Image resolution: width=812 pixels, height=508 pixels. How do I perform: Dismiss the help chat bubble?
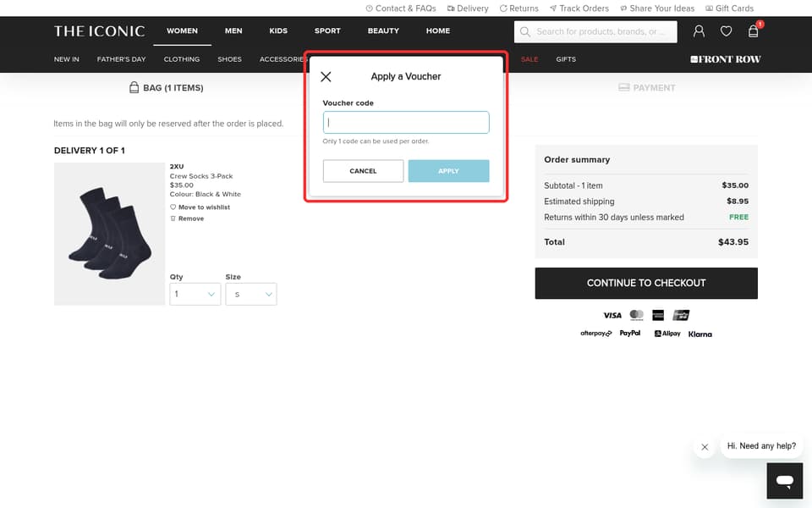tap(705, 447)
